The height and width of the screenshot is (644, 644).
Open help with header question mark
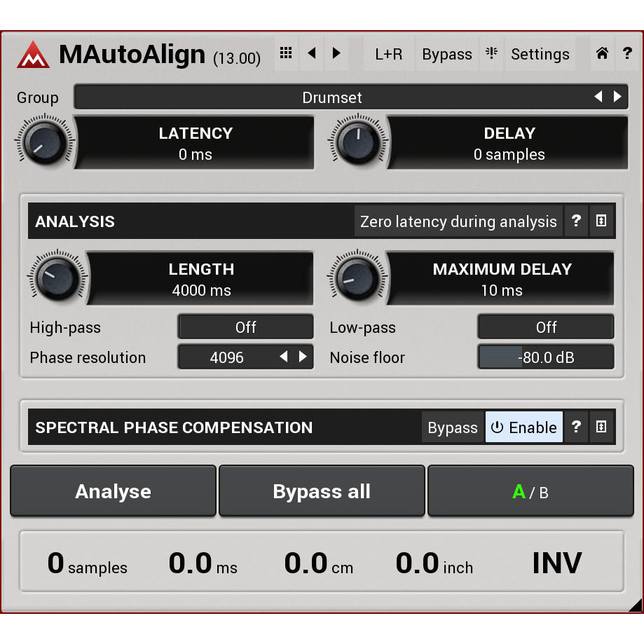click(627, 53)
